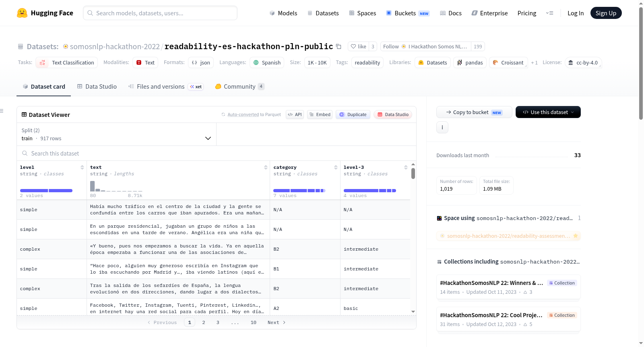This screenshot has width=644, height=347.
Task: Focus the Search this dataset field
Action: [x=217, y=153]
